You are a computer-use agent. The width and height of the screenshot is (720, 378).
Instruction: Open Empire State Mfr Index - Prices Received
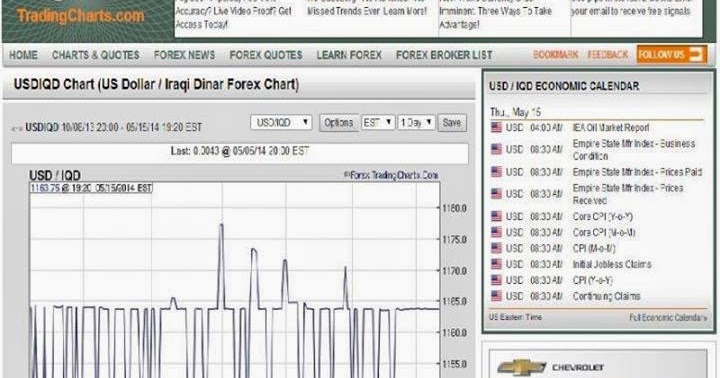pos(628,194)
